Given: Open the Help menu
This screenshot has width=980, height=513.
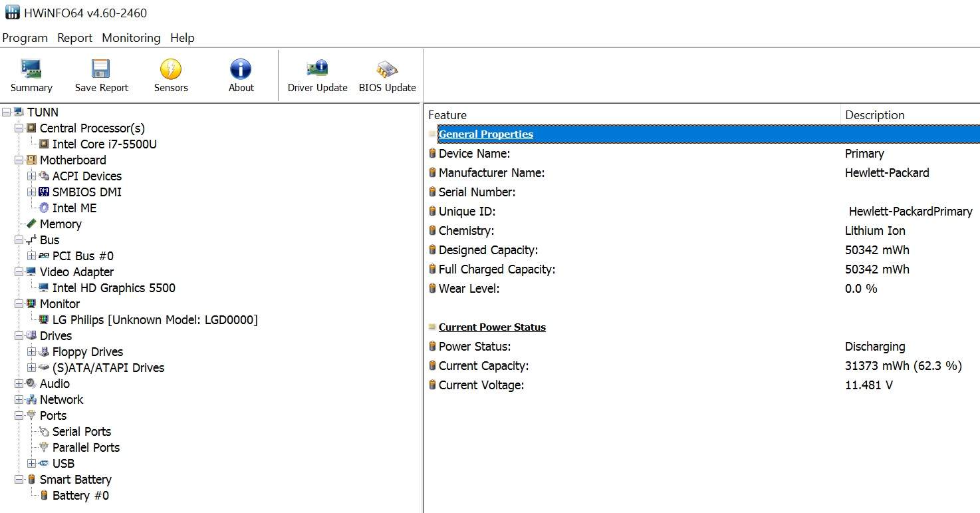Looking at the screenshot, I should pyautogui.click(x=182, y=38).
